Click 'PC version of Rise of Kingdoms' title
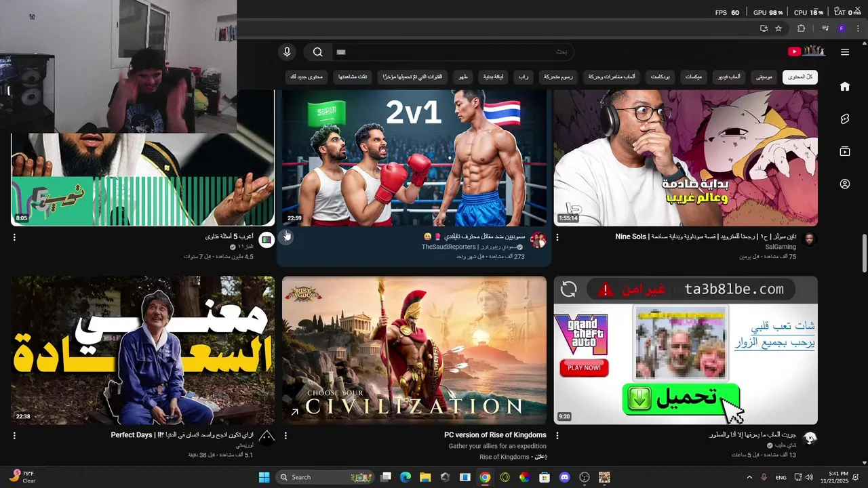The width and height of the screenshot is (868, 488). (x=495, y=435)
